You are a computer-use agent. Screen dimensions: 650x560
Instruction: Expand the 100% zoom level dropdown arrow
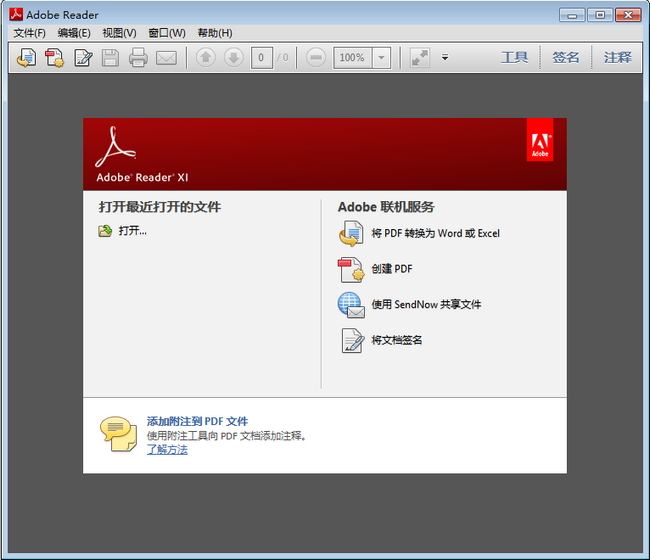point(381,58)
